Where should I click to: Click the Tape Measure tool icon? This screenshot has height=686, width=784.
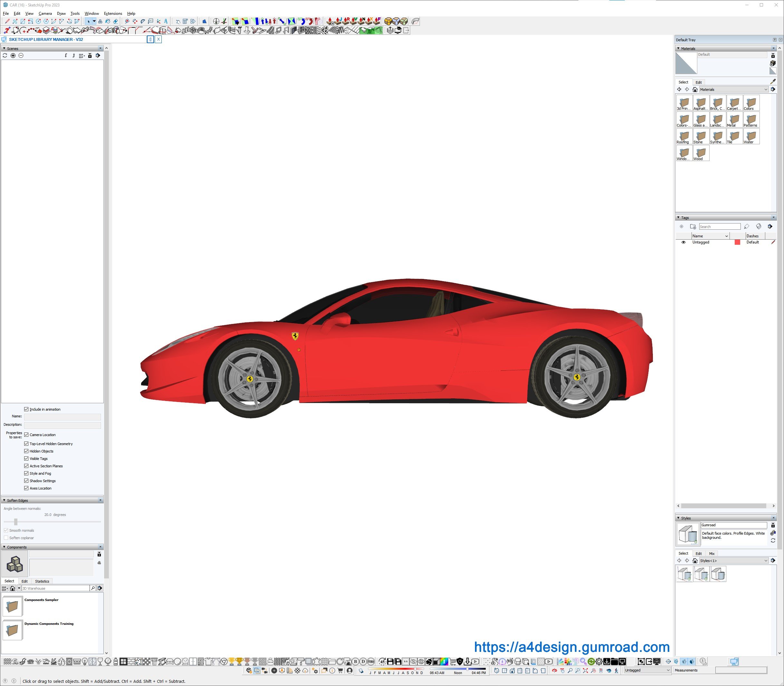coord(127,22)
